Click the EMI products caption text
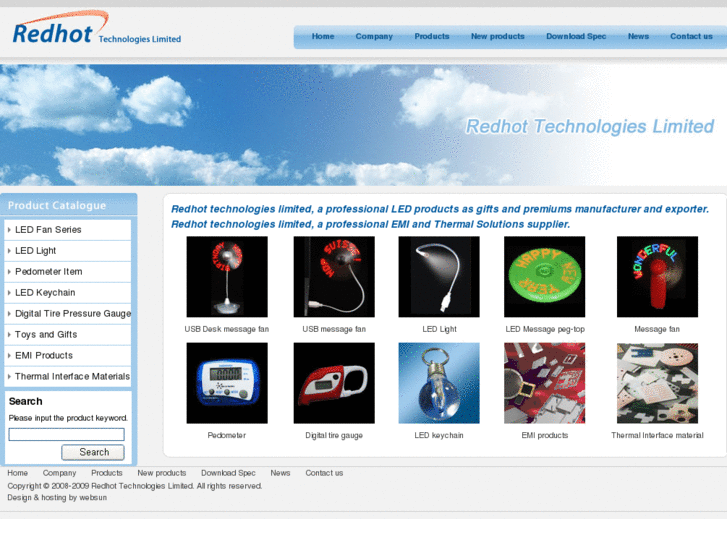 tap(545, 435)
